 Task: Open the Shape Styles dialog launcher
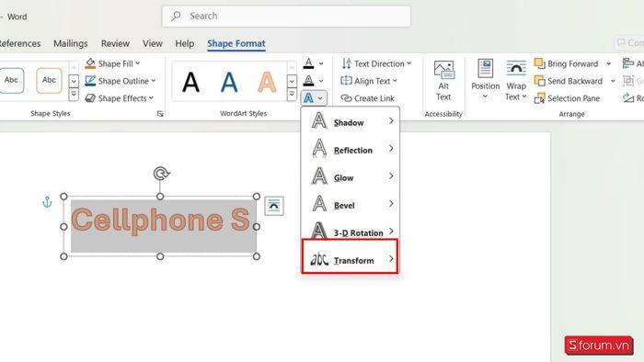coord(160,114)
